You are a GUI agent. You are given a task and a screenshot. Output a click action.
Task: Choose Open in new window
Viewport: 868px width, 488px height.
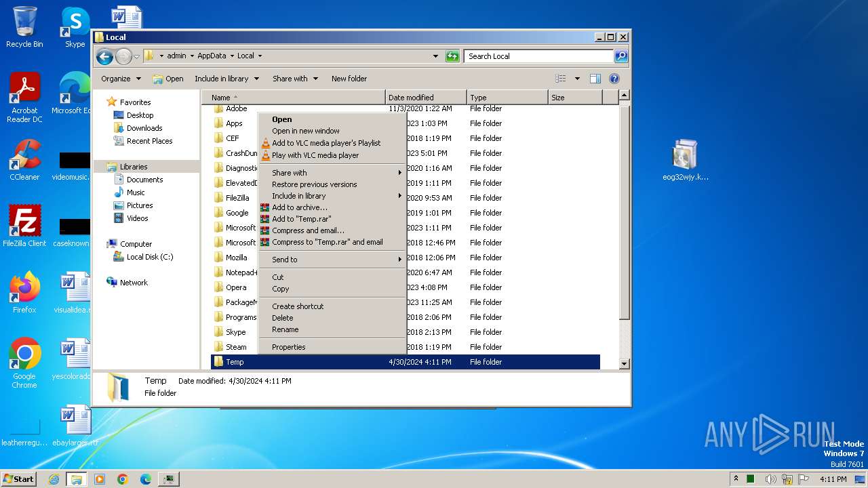click(332, 131)
